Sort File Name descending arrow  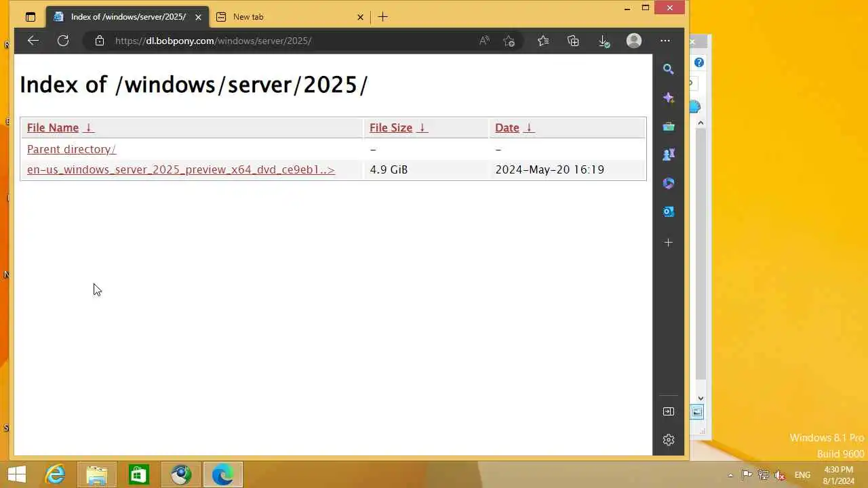pos(89,127)
